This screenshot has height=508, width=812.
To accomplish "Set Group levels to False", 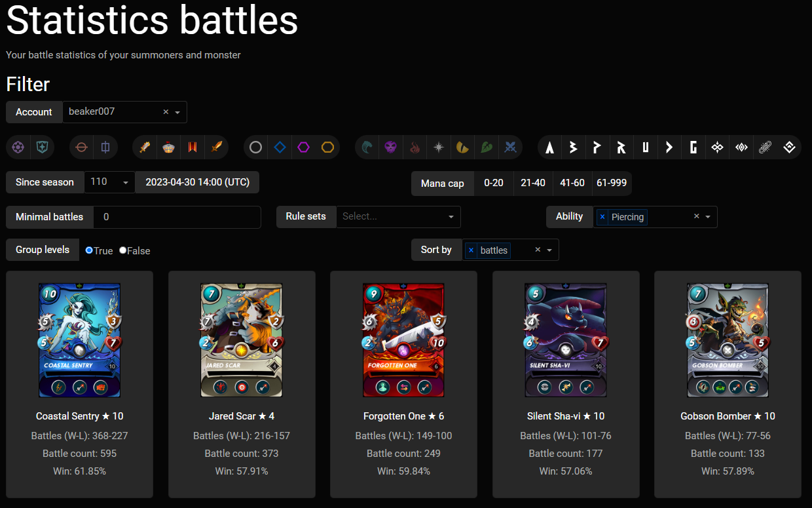I will (x=123, y=250).
